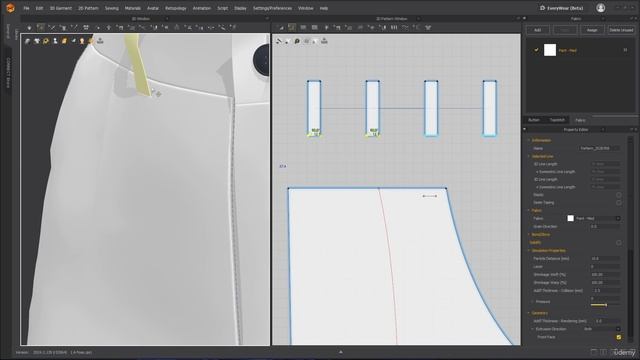Click the Copy button in Fabric panel

(x=565, y=30)
